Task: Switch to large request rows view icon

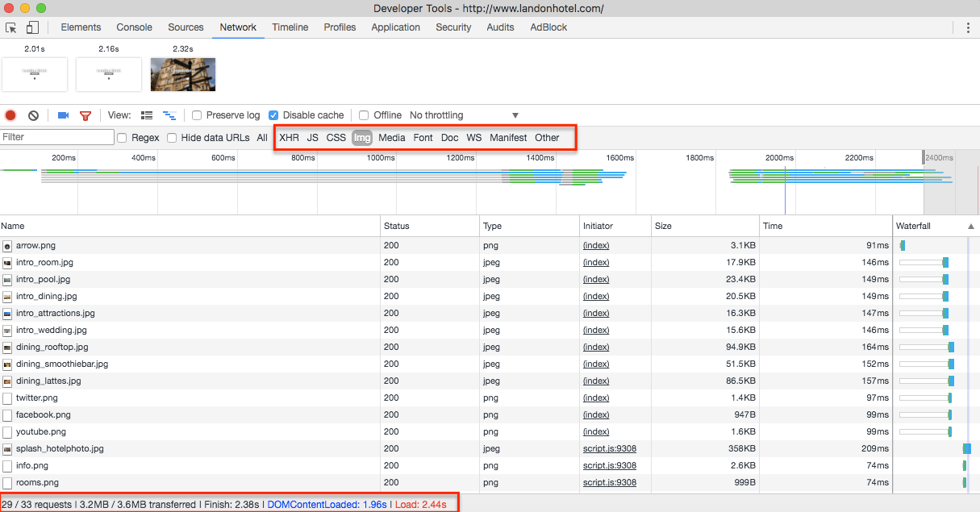Action: click(147, 115)
